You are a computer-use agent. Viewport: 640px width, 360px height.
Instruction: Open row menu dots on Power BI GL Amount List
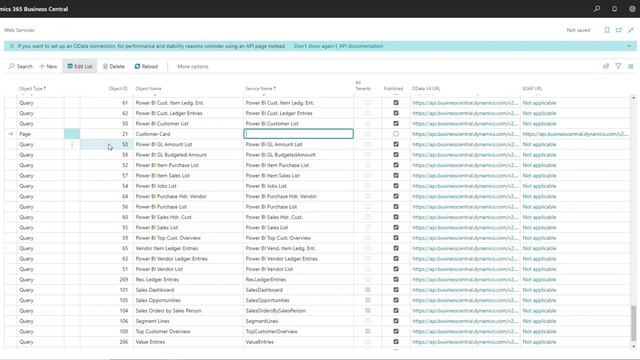click(x=72, y=144)
